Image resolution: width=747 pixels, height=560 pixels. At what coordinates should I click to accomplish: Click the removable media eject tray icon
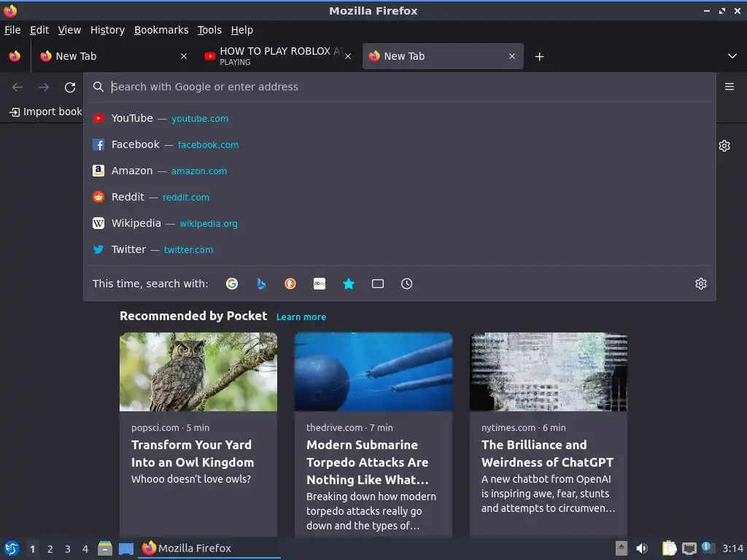pos(622,548)
